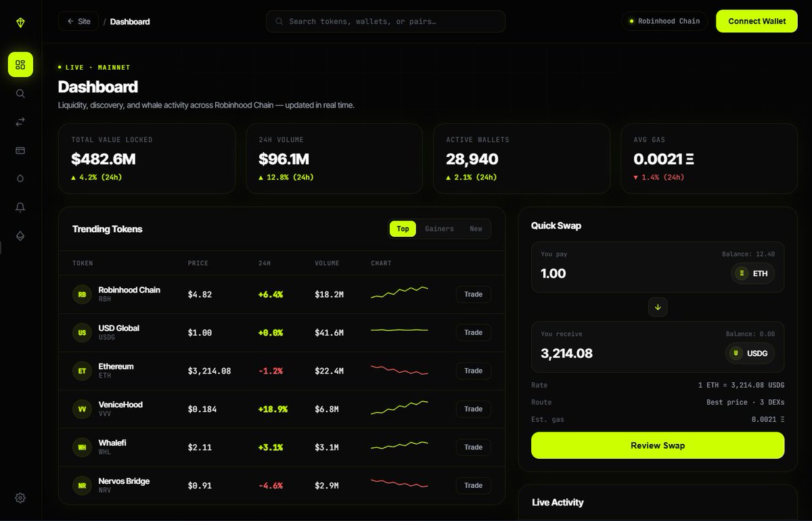Image resolution: width=812 pixels, height=521 pixels.
Task: Switch to the Gainers tab
Action: tap(439, 229)
